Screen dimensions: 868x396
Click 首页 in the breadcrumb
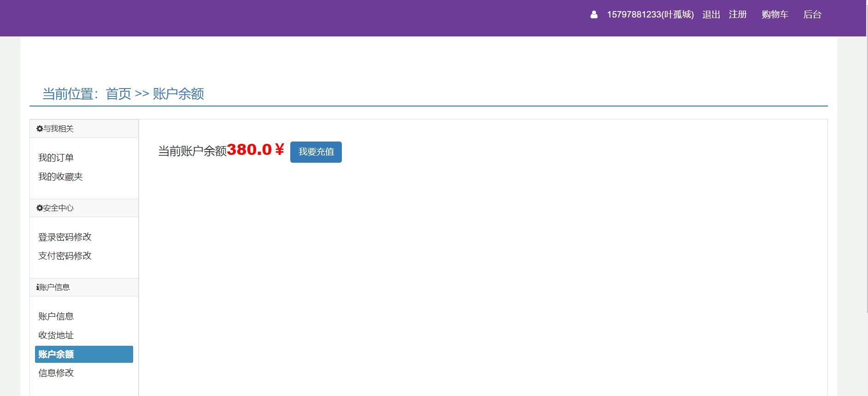point(118,94)
